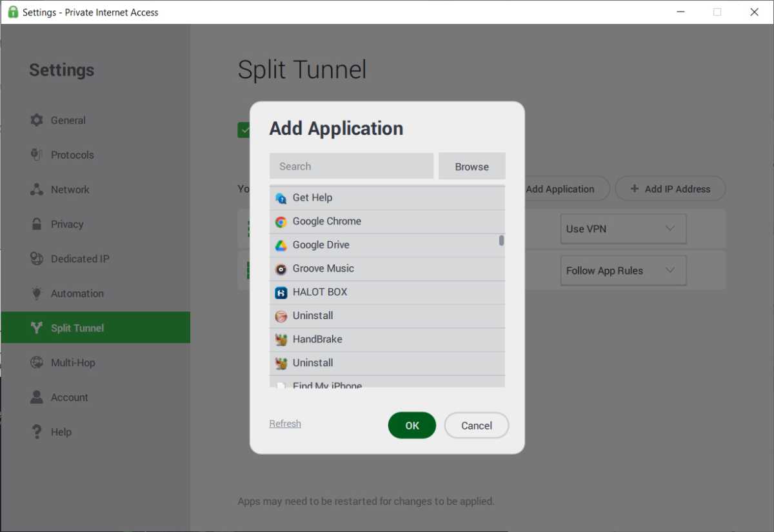774x532 pixels.
Task: Choose the Dedicated IP icon in sidebar
Action: pos(37,259)
